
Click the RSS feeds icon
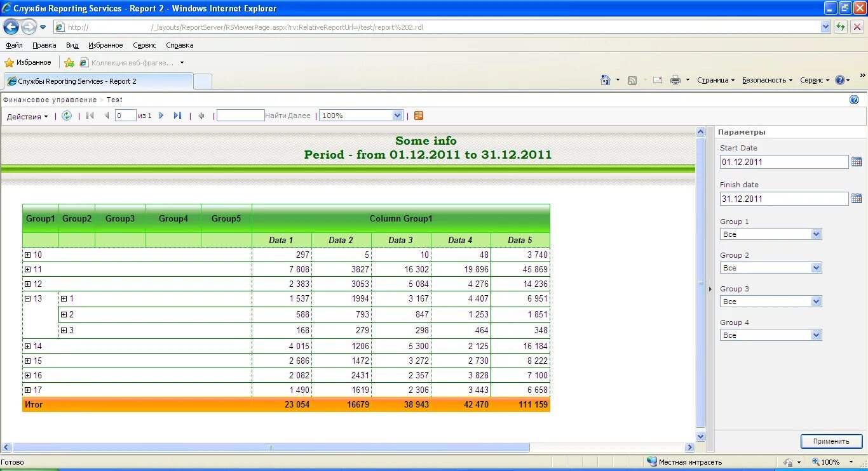[x=632, y=80]
